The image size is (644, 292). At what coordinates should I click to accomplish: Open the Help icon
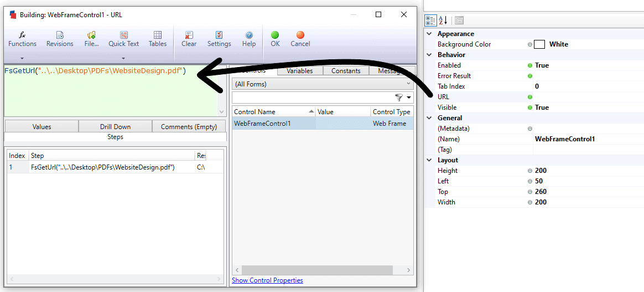[249, 35]
